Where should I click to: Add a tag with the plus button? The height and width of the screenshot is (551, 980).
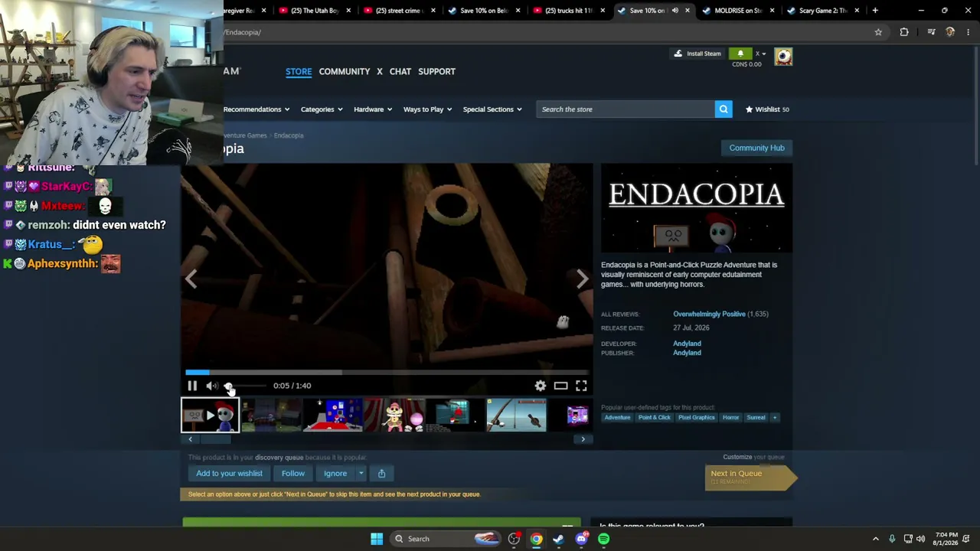[775, 418]
